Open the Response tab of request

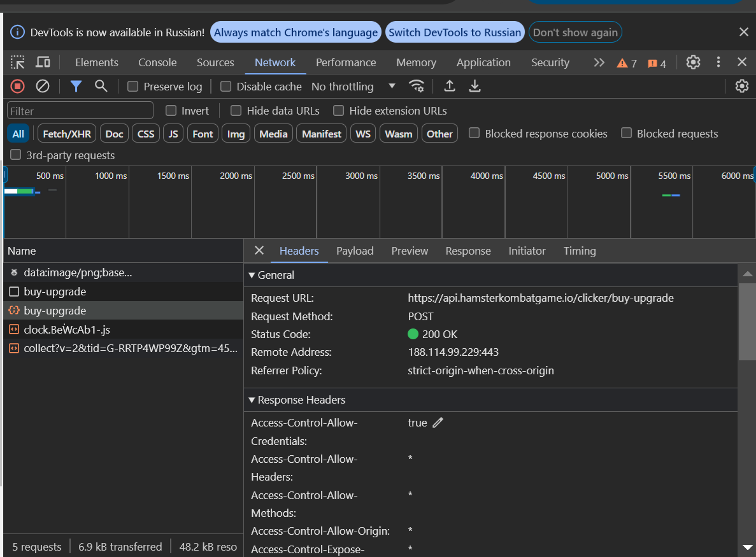467,251
